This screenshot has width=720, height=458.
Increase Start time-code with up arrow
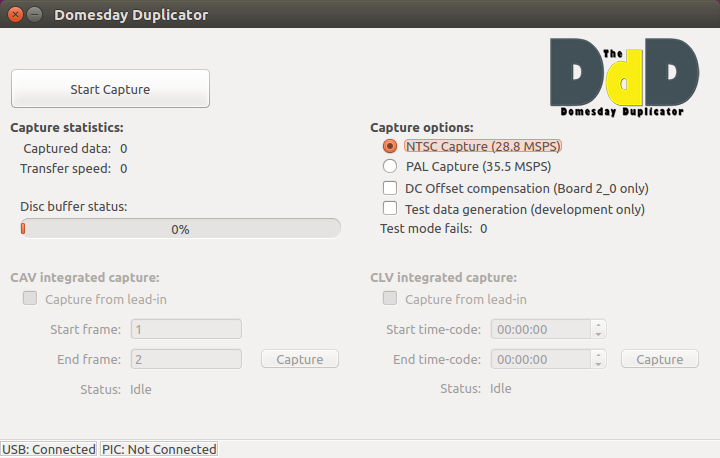[598, 325]
